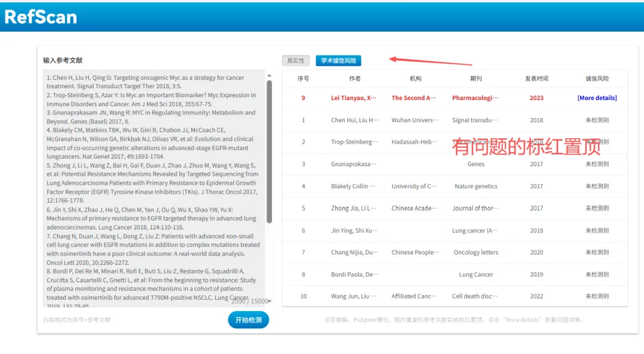Click the character counter 2590/15000
This screenshot has height=354, width=644.
[x=250, y=301]
